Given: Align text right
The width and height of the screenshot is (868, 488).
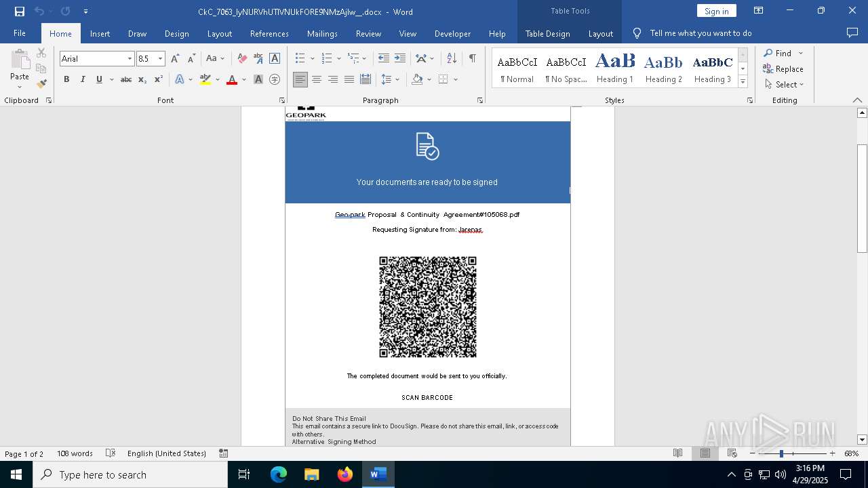Looking at the screenshot, I should tap(333, 79).
